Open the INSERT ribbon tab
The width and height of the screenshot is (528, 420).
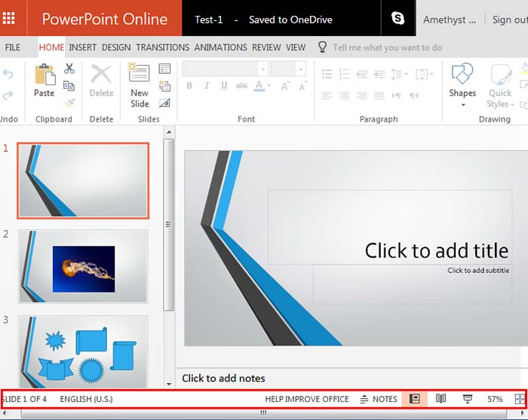pyautogui.click(x=82, y=48)
